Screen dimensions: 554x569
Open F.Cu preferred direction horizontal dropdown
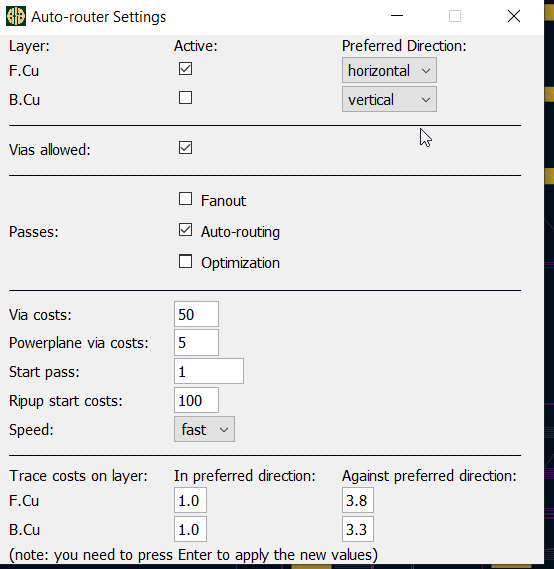click(389, 70)
